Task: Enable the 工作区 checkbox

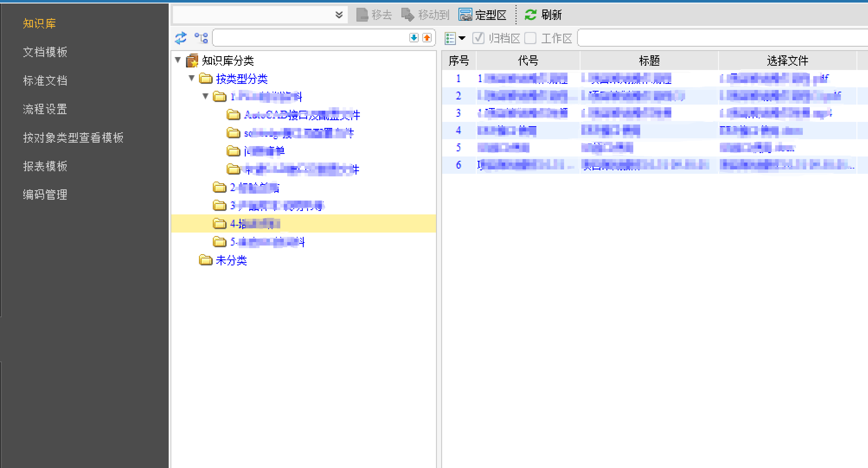Action: tap(530, 38)
